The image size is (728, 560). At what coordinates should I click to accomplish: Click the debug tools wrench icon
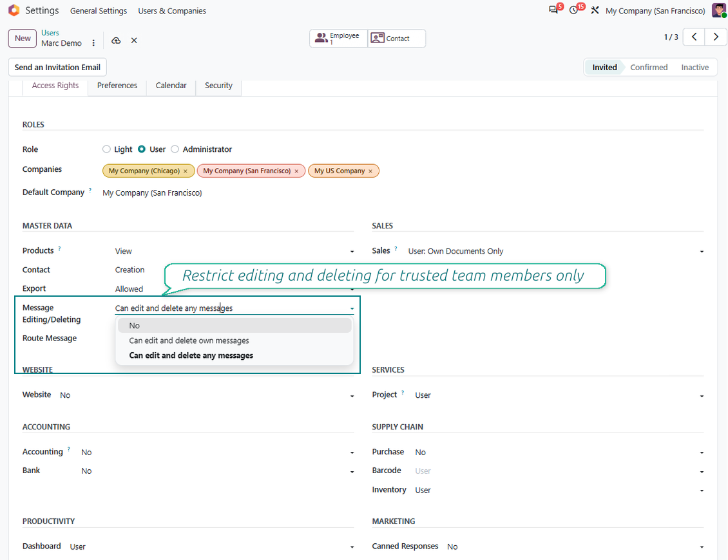pos(595,10)
